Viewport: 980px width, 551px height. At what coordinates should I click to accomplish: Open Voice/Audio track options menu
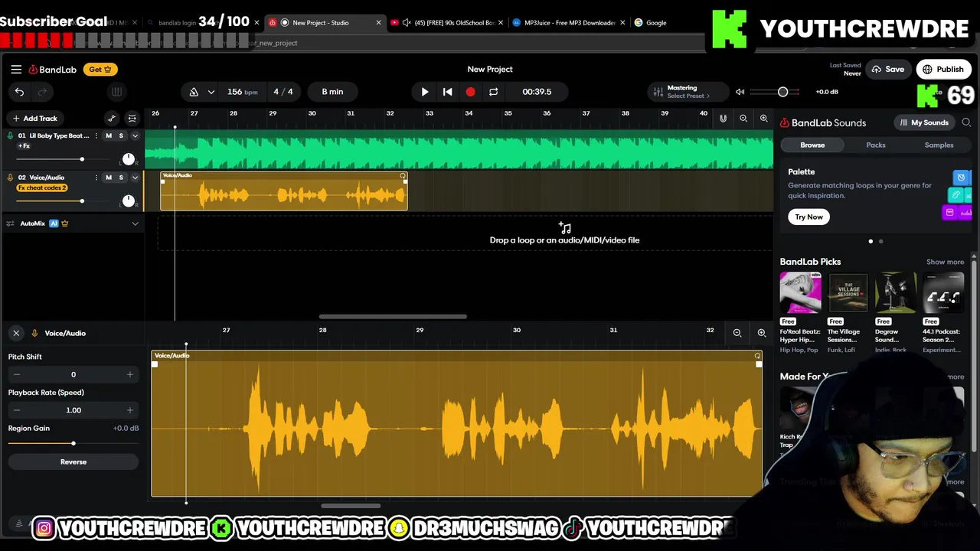click(x=96, y=178)
